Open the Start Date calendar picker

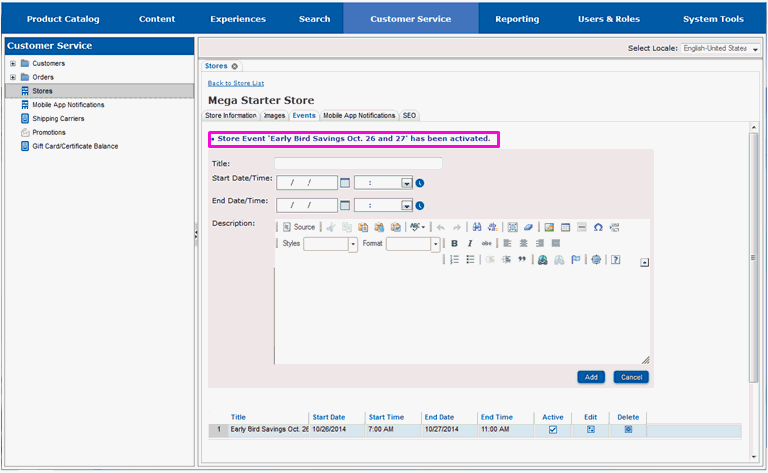[x=345, y=183]
